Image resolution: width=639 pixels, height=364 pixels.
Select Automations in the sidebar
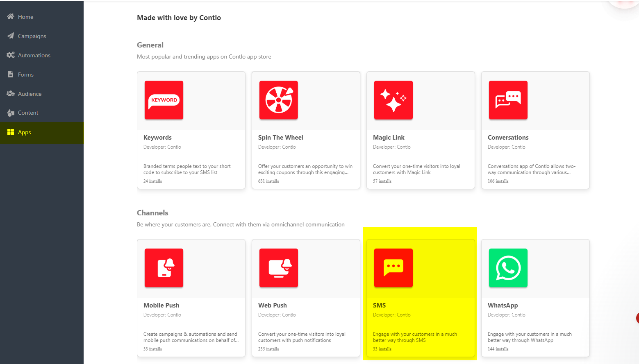34,55
